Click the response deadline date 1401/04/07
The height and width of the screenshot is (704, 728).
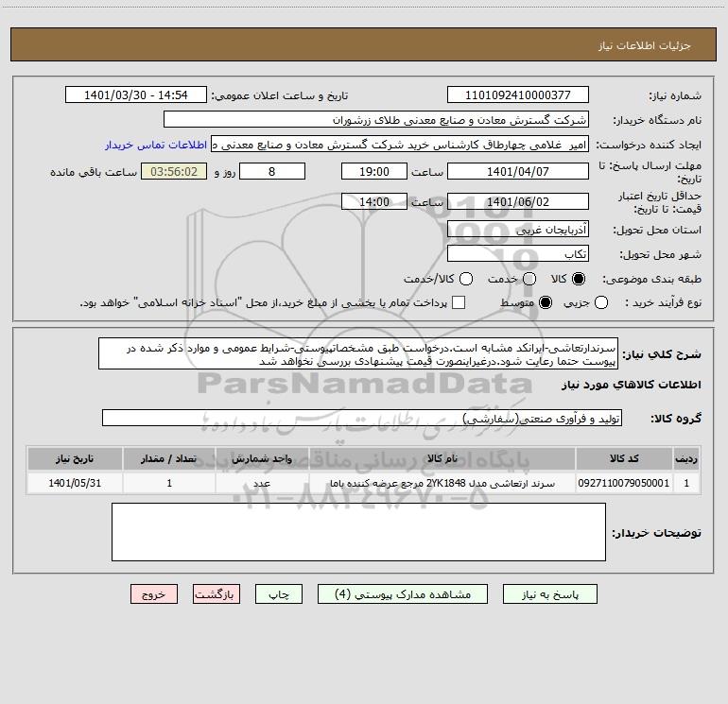(x=518, y=172)
